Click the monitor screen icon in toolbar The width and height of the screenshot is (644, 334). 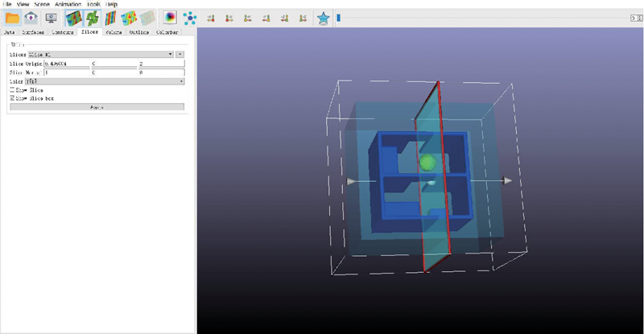51,18
